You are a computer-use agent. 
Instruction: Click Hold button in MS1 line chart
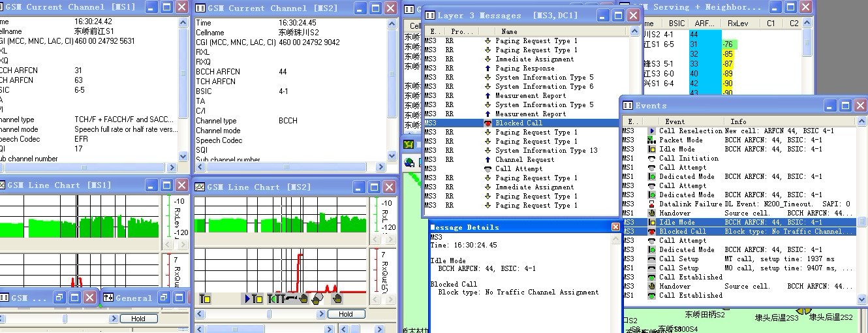[138, 319]
